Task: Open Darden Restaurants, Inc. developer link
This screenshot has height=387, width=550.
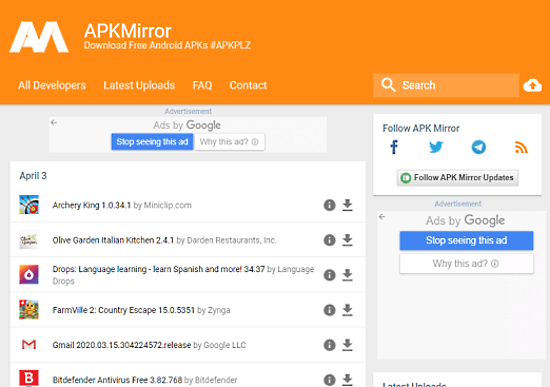Action: coord(232,240)
